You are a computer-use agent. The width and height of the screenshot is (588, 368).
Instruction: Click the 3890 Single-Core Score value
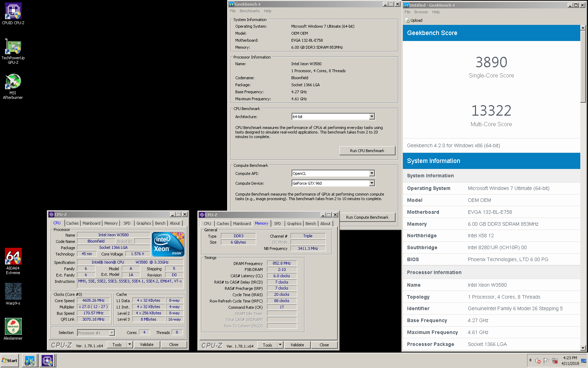pos(491,62)
